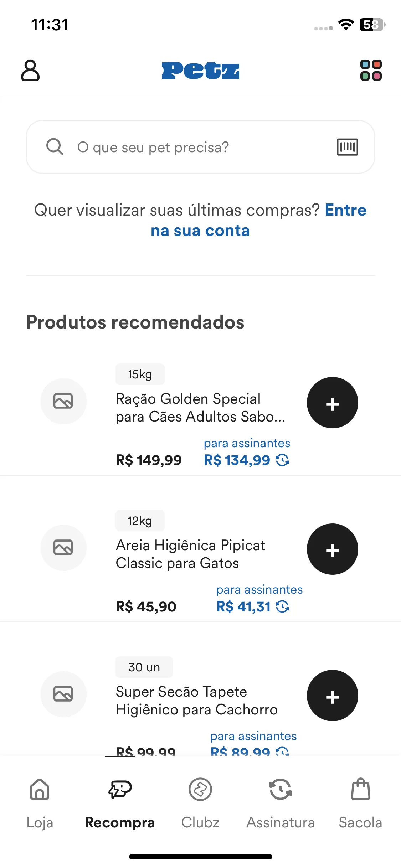This screenshot has height=868, width=401.
Task: Tap subscriber price R$ 134,99 icon
Action: point(282,460)
